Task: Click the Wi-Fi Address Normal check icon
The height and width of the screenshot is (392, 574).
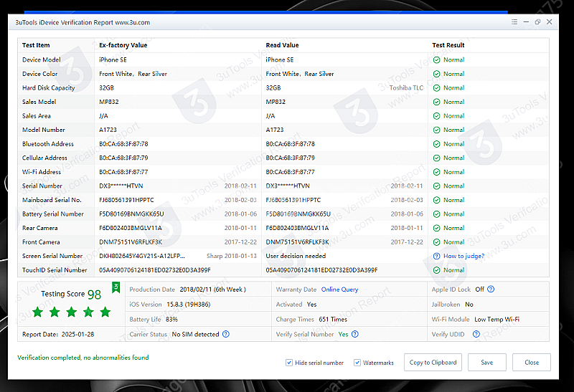Action: (x=436, y=172)
